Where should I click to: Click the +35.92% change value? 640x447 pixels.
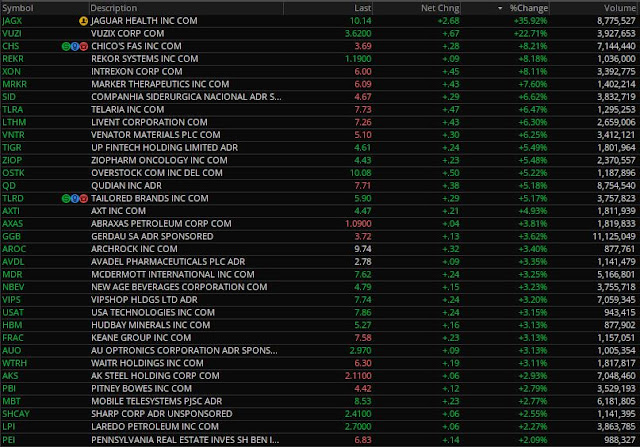pyautogui.click(x=531, y=21)
